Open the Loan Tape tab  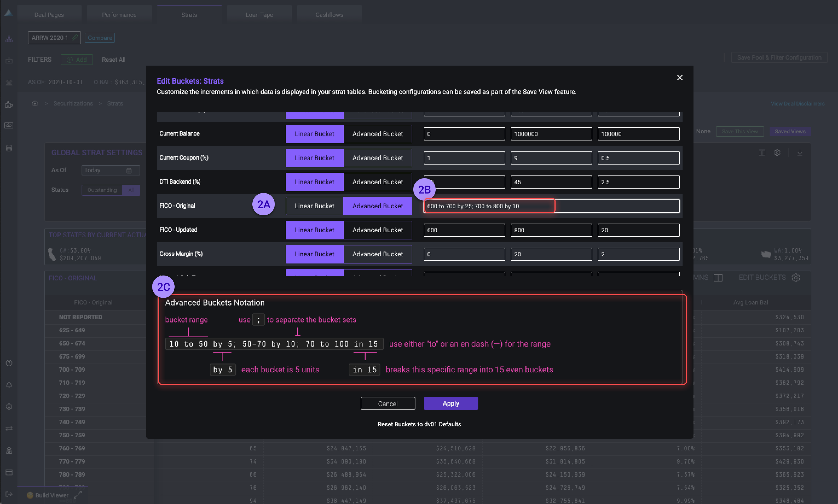coord(259,14)
